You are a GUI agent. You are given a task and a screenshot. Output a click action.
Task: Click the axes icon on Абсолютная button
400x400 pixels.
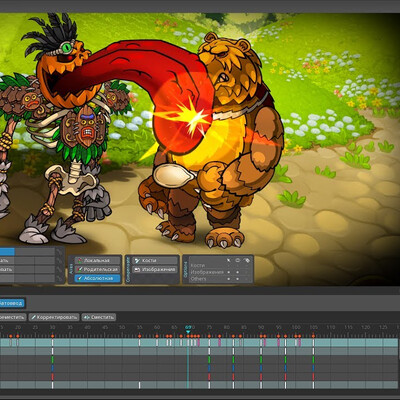pos(79,278)
